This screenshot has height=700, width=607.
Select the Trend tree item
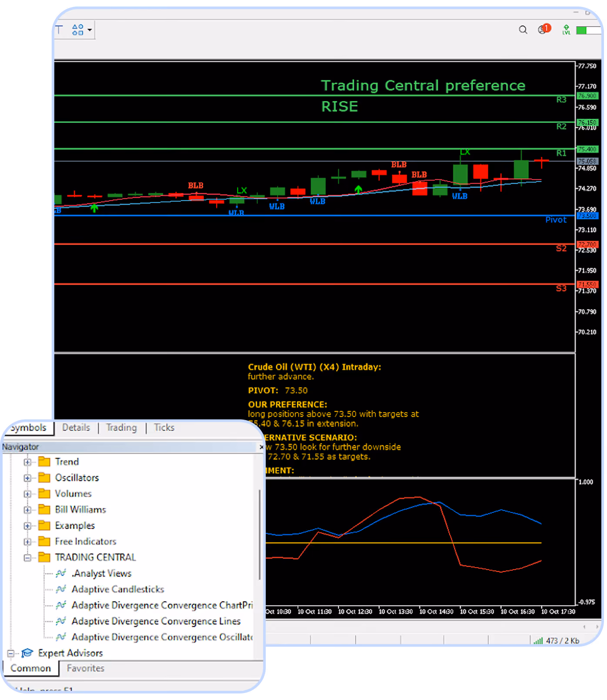point(67,462)
